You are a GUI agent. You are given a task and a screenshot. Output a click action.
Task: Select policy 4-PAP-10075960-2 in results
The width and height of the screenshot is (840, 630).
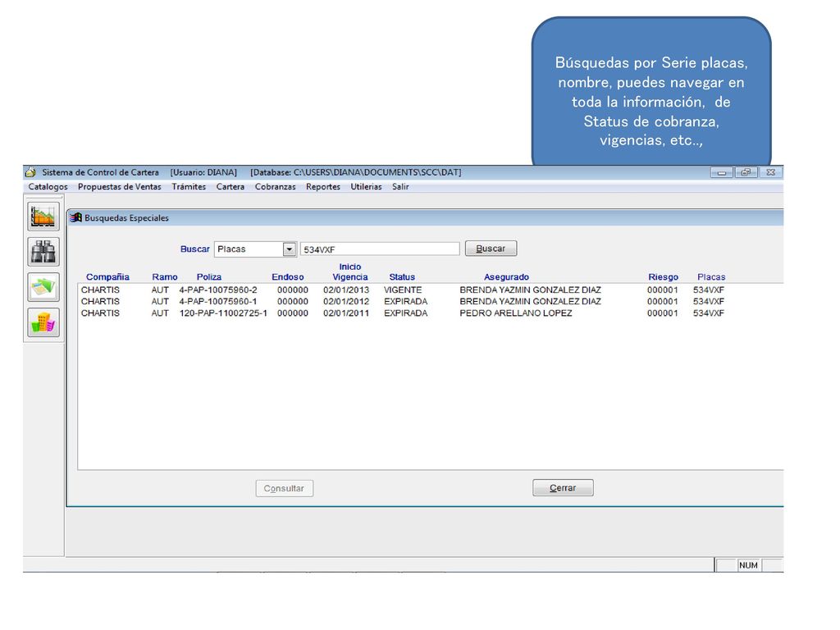pyautogui.click(x=218, y=290)
